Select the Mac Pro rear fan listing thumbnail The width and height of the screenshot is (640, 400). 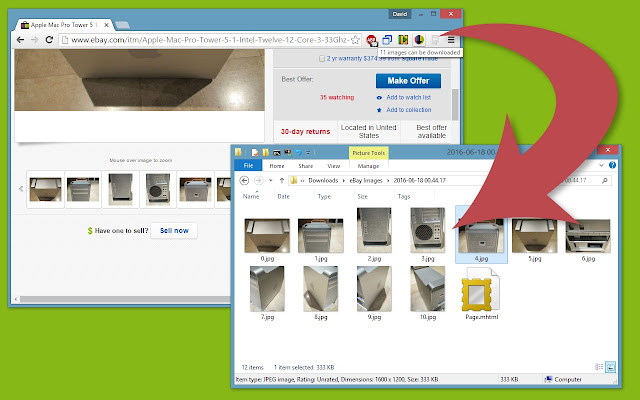click(x=158, y=189)
